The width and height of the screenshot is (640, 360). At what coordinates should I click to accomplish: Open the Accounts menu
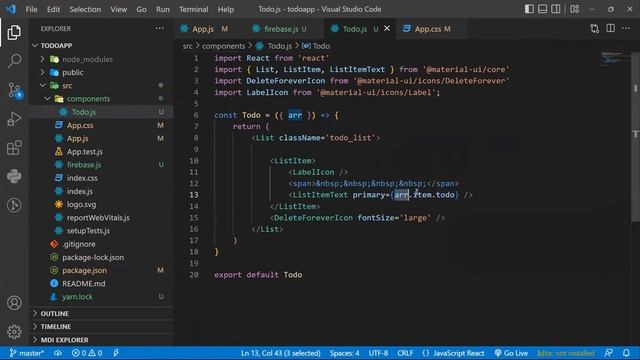pos(14,303)
